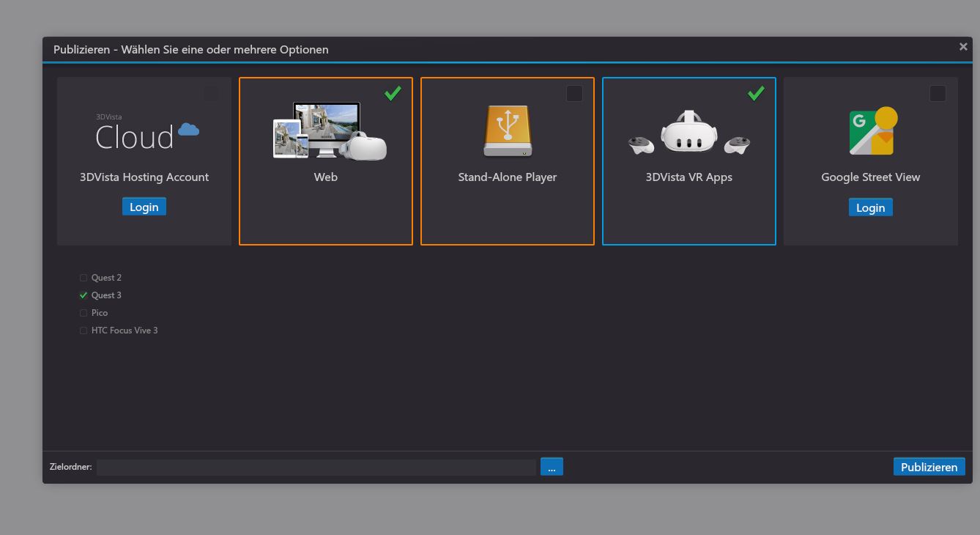Close the Publizieren dialog
The height and width of the screenshot is (535, 980).
click(x=963, y=47)
